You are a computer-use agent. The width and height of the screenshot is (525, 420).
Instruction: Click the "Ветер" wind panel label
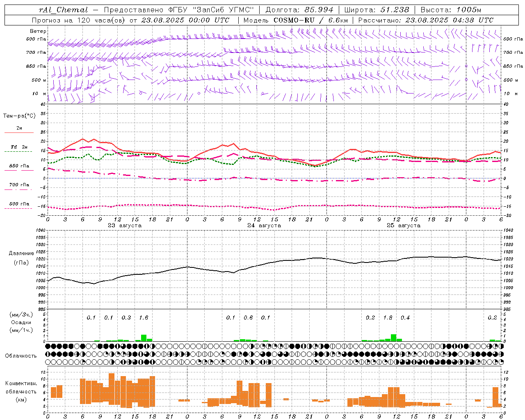click(x=38, y=31)
